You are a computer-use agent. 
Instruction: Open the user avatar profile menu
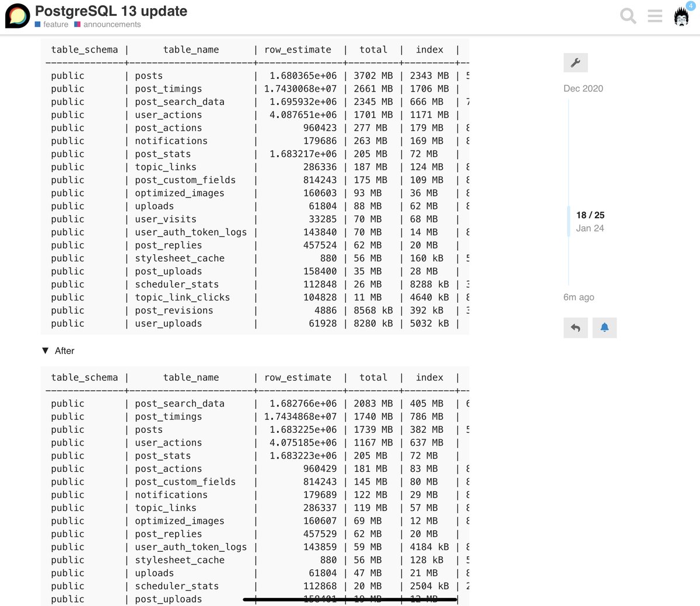(x=681, y=17)
